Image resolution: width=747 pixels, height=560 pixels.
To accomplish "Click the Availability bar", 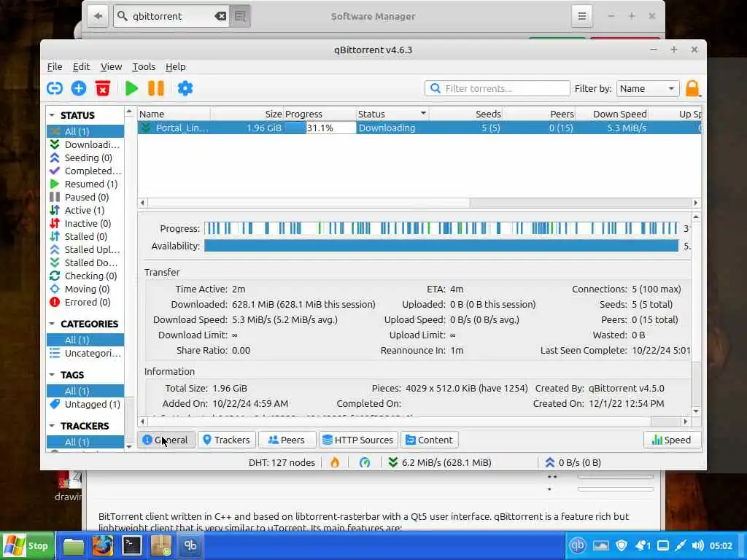I will point(441,246).
